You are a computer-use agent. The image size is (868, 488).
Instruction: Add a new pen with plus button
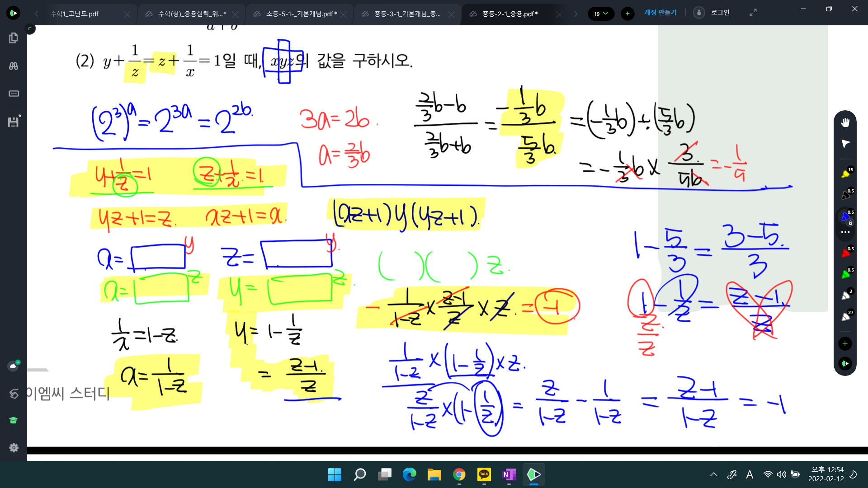pos(845,343)
